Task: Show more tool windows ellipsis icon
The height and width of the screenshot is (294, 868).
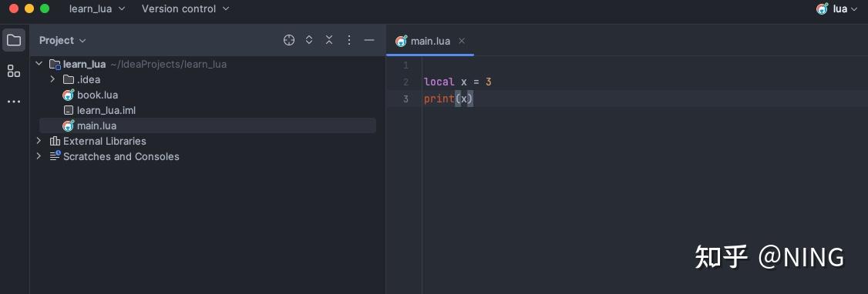Action: [14, 102]
